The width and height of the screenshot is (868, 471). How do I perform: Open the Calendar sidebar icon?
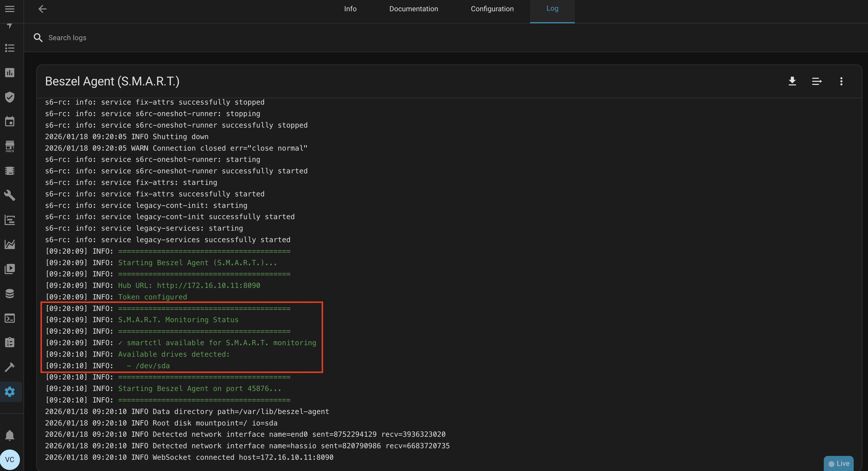(10, 121)
